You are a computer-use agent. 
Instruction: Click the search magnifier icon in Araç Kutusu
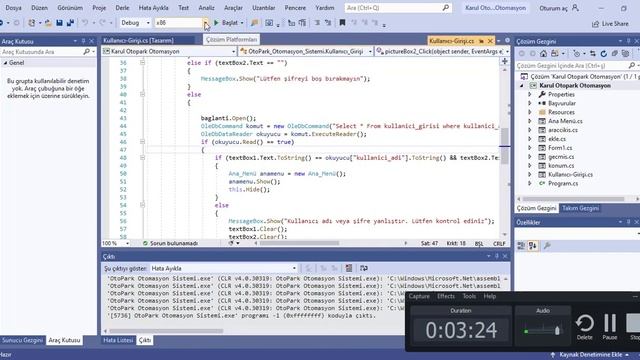87,52
